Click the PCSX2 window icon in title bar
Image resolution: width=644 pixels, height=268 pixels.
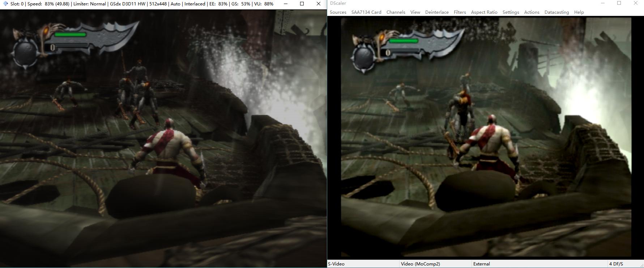point(5,4)
